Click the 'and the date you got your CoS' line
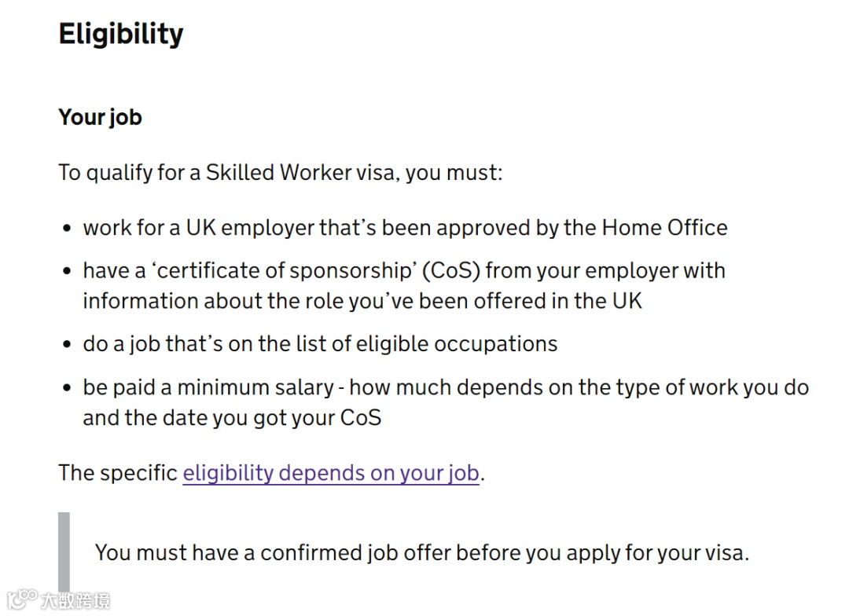Screen dimensions: 849x616 click(232, 418)
